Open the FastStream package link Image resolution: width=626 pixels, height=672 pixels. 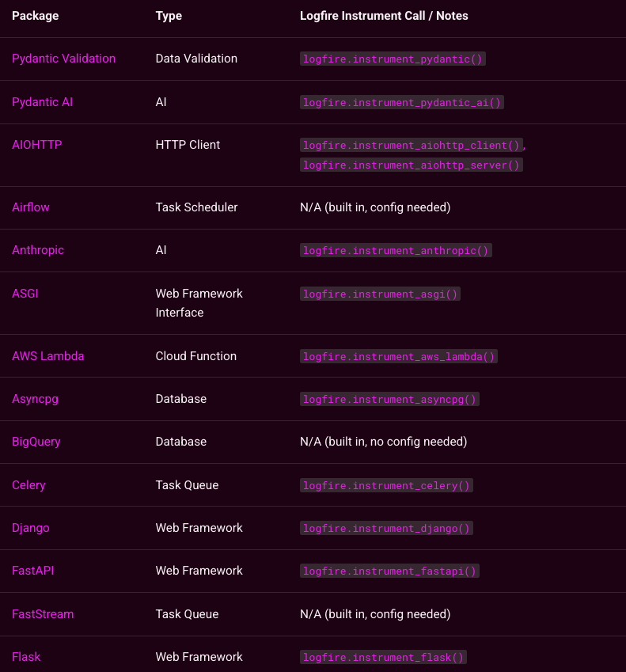(x=43, y=614)
